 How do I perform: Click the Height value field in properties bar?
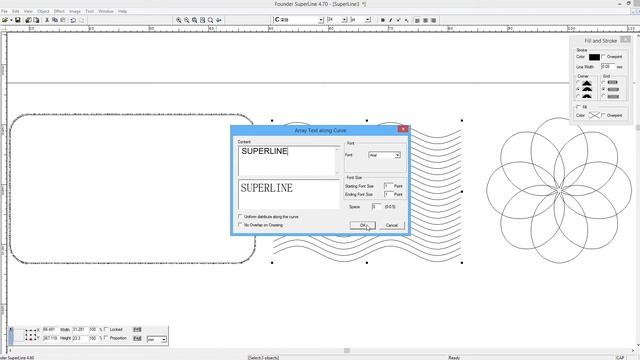pyautogui.click(x=80, y=338)
